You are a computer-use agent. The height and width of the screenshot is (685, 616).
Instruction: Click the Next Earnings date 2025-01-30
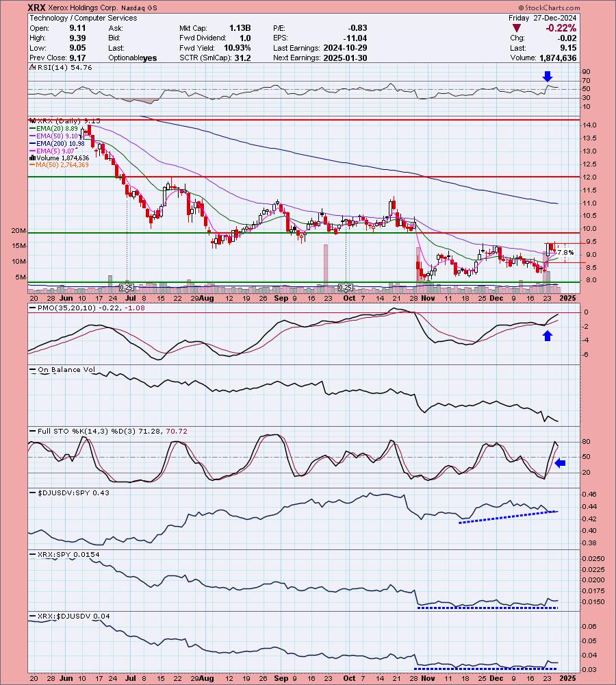coord(346,58)
